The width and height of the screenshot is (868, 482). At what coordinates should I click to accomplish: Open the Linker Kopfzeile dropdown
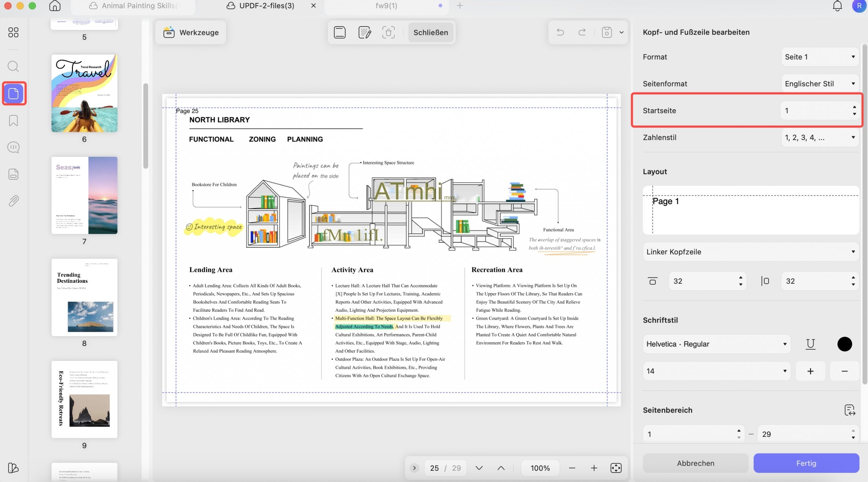coord(751,252)
